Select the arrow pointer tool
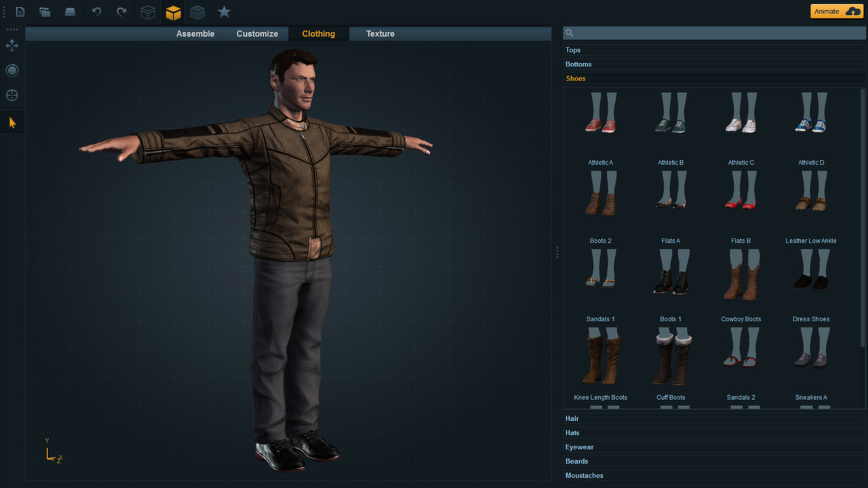Image resolution: width=868 pixels, height=488 pixels. point(12,122)
